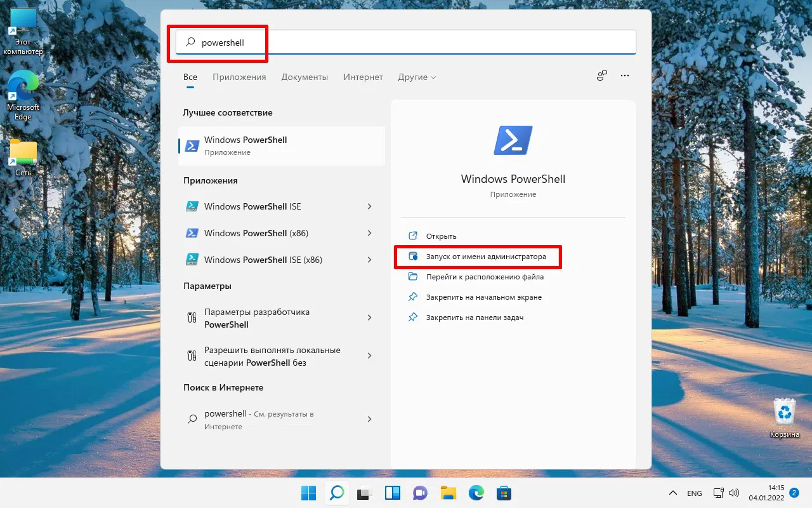
Task: Select the Корзина recycle bin icon
Action: (785, 418)
